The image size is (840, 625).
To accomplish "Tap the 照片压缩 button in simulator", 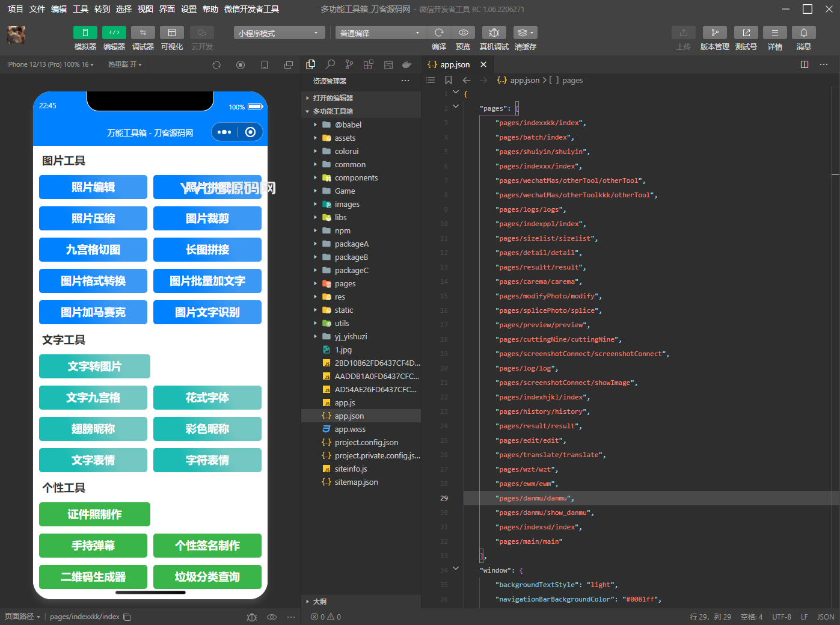I will pyautogui.click(x=93, y=218).
